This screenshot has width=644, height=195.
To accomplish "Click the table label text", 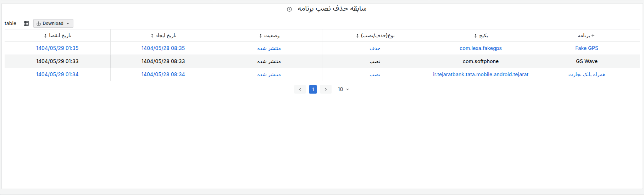I will (x=10, y=23).
